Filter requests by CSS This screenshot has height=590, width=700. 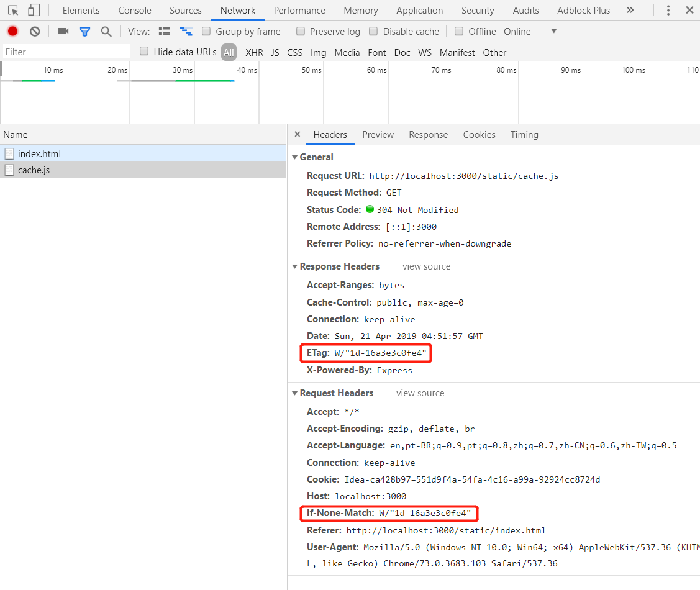point(294,53)
